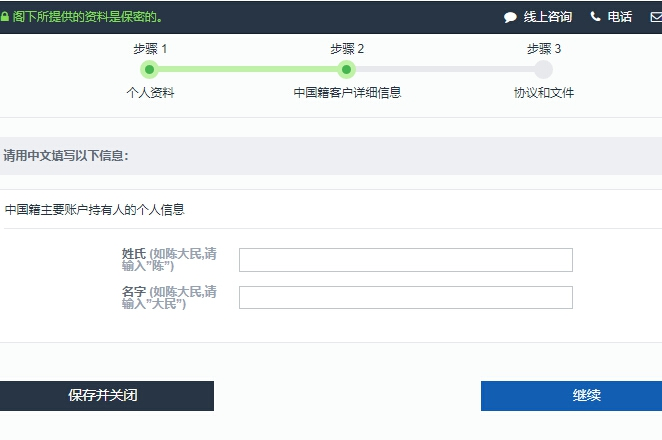Click the green progress bar segment
662x440 pixels.
tap(248, 69)
